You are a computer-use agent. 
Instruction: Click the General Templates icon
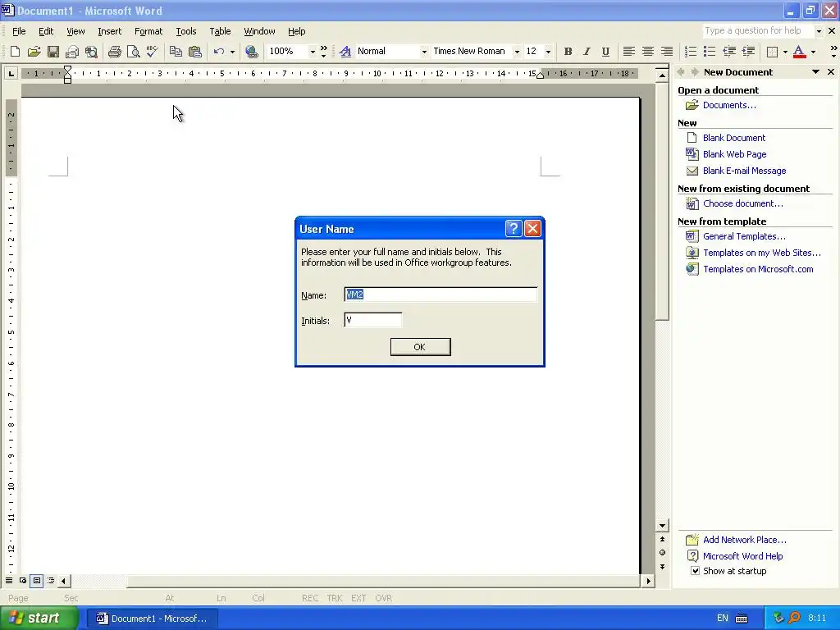click(692, 236)
